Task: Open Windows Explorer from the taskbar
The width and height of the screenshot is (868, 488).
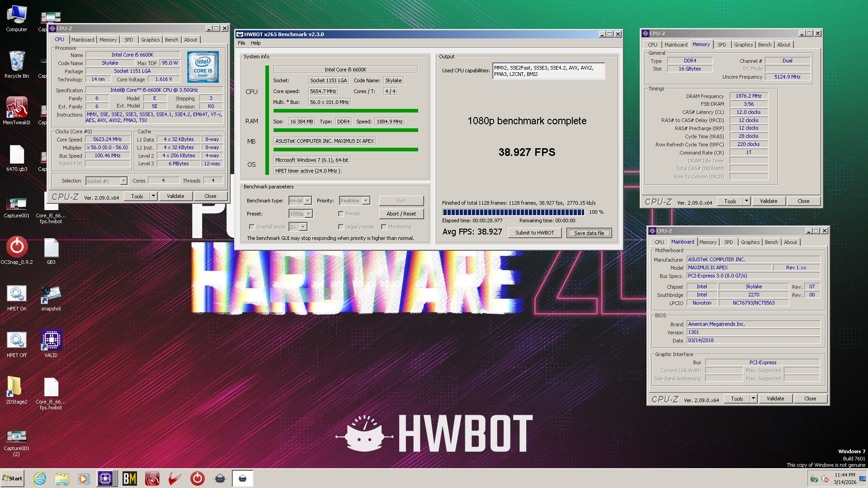Action: tap(62, 479)
